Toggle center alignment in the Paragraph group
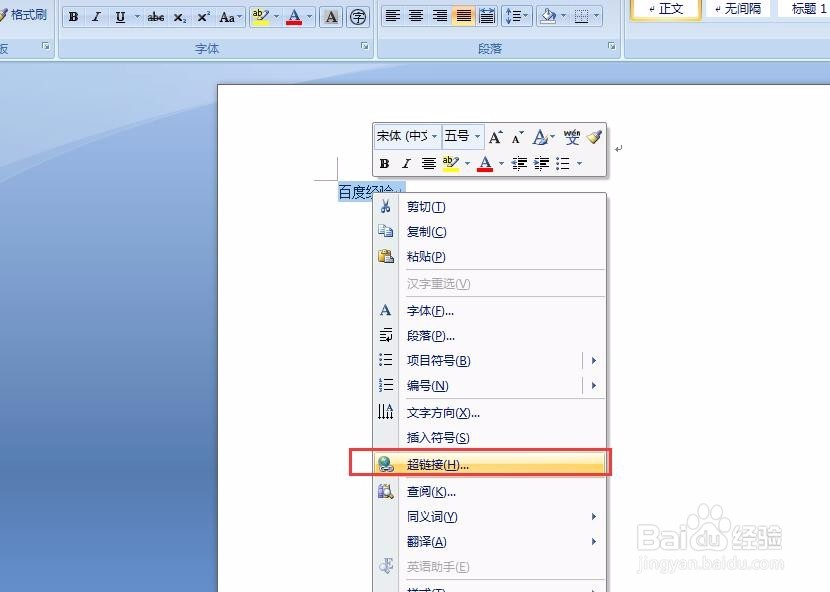 pos(416,15)
